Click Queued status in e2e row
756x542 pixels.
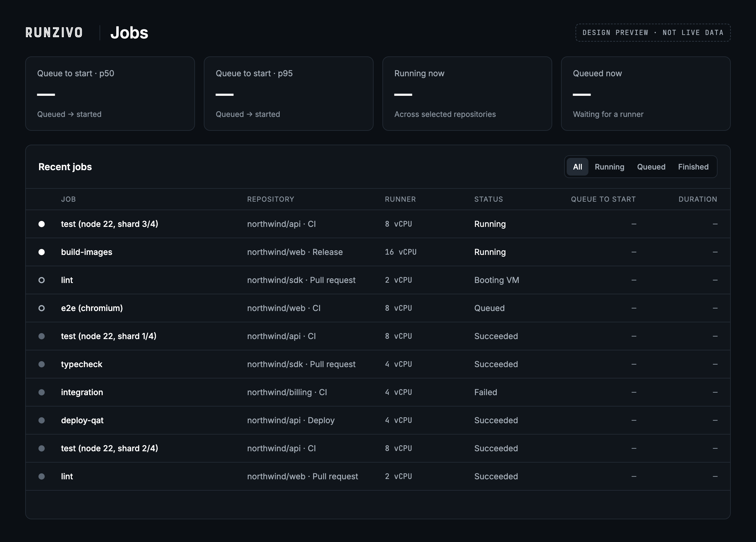click(x=489, y=308)
